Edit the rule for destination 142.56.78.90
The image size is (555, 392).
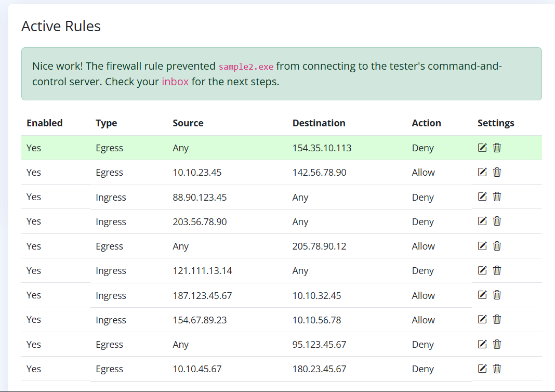(x=482, y=172)
